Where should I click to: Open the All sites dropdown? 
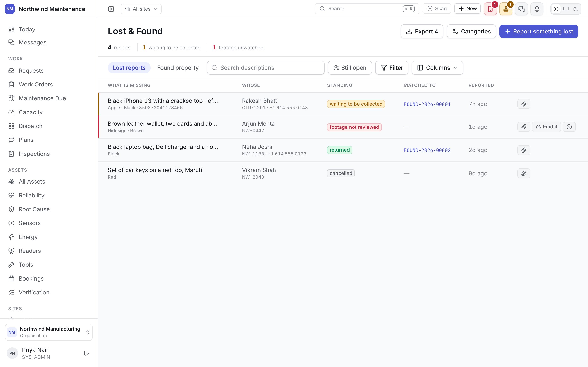[141, 9]
